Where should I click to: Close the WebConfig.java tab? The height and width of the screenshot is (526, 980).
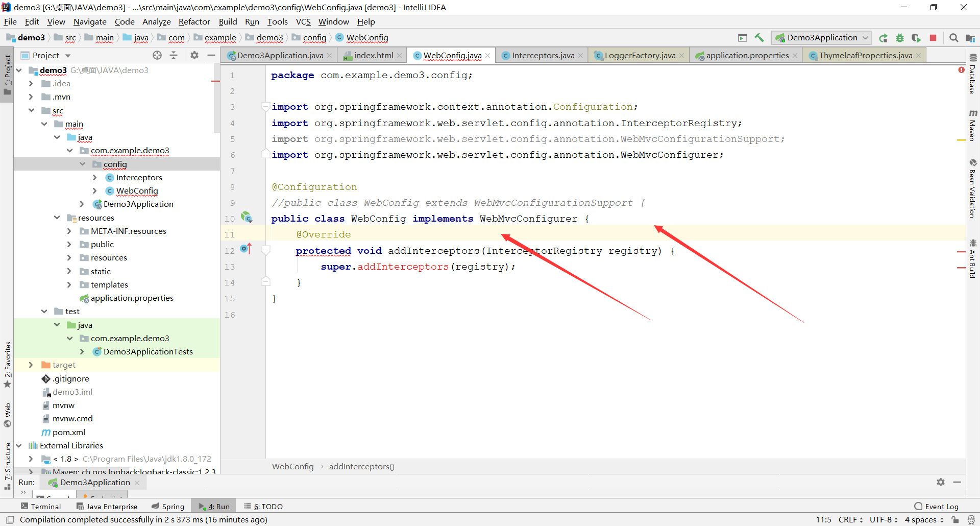point(488,56)
